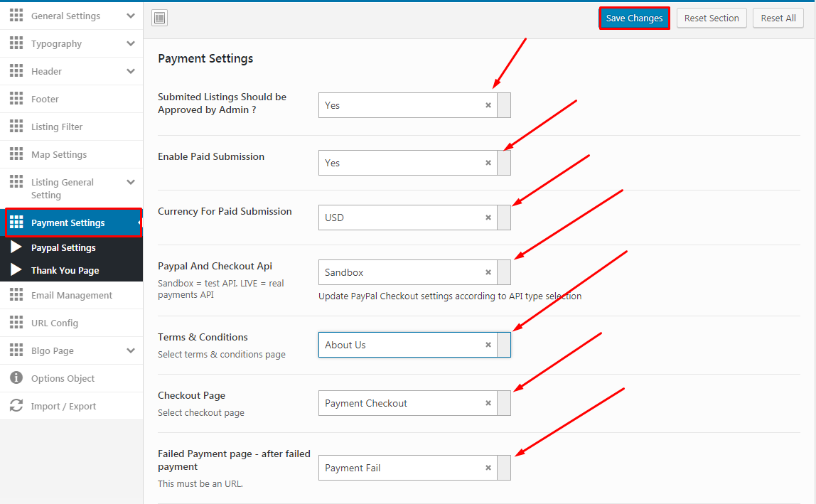The image size is (816, 504).
Task: Expand the Header section chevron
Action: coord(131,71)
